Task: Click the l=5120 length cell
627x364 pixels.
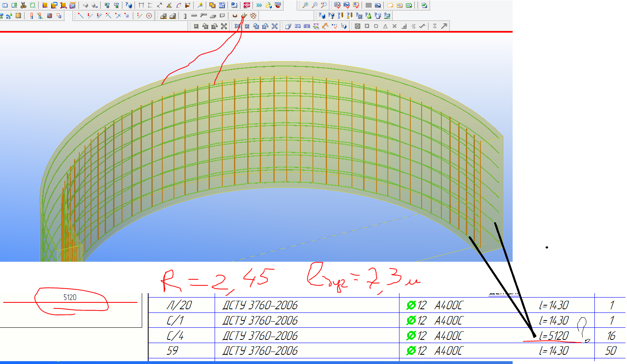Action: (x=554, y=335)
